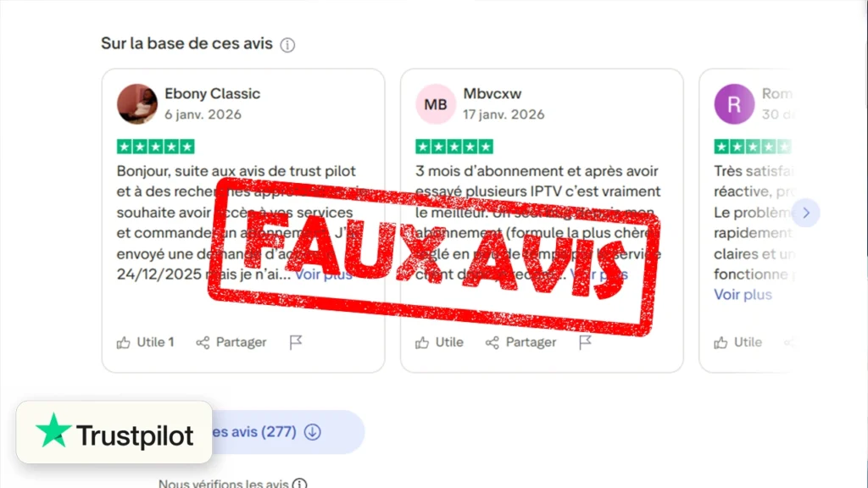Click the share icon on Ebony Classic review
Image resolution: width=868 pixels, height=488 pixels.
[203, 342]
